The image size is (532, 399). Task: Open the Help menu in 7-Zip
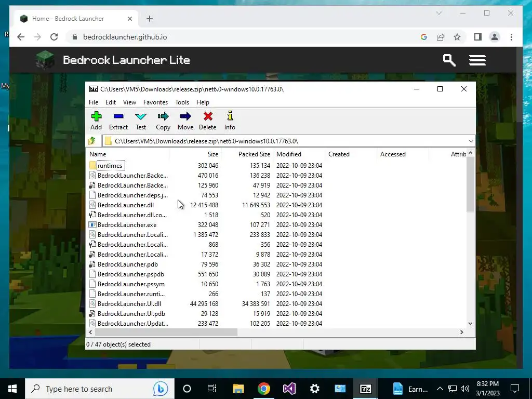coord(203,102)
